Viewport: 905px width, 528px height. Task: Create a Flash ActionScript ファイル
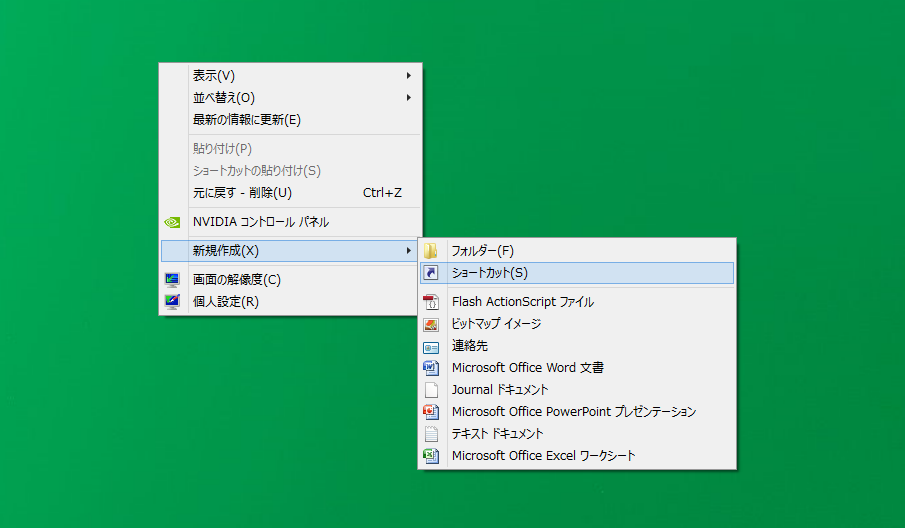(x=577, y=302)
